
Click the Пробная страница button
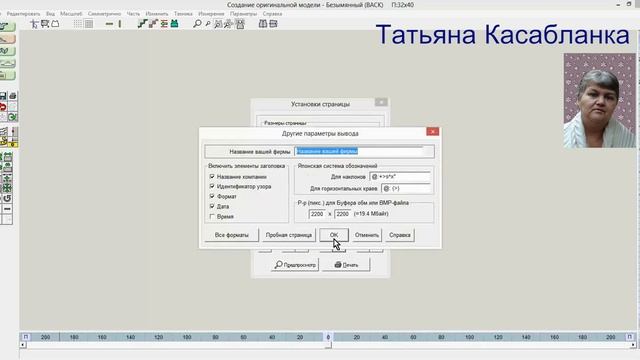point(289,235)
